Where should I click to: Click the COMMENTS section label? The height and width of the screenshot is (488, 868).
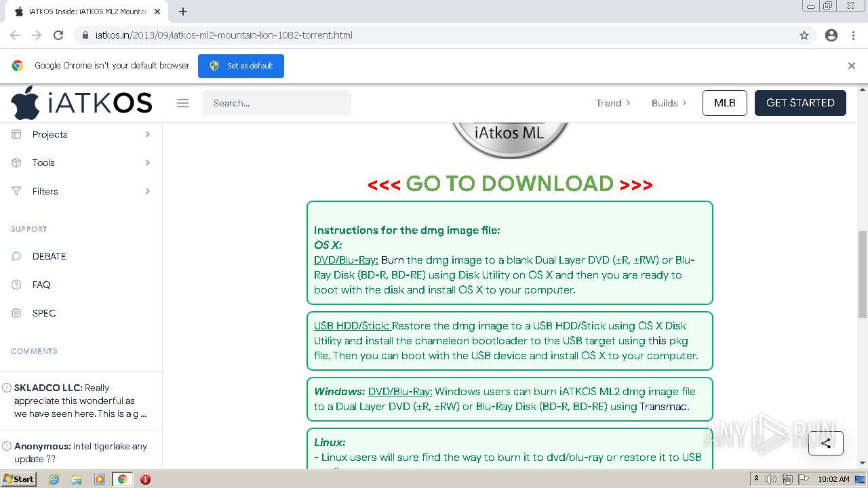point(34,351)
